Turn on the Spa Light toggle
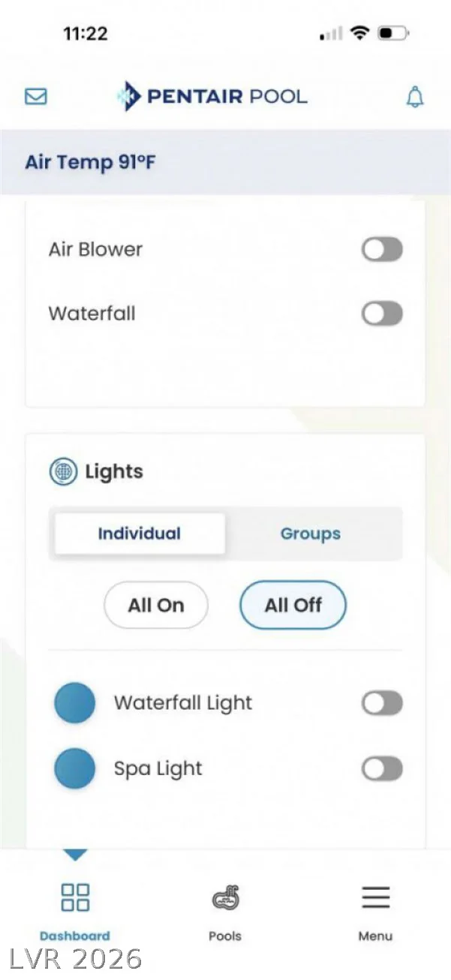Screen dimensions: 451x980 click(382, 769)
